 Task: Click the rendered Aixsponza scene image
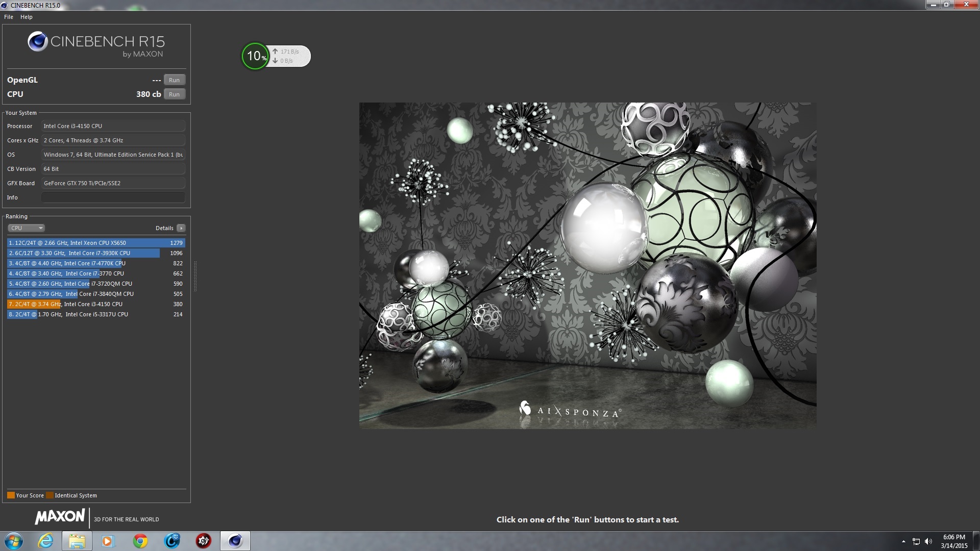[x=587, y=265]
